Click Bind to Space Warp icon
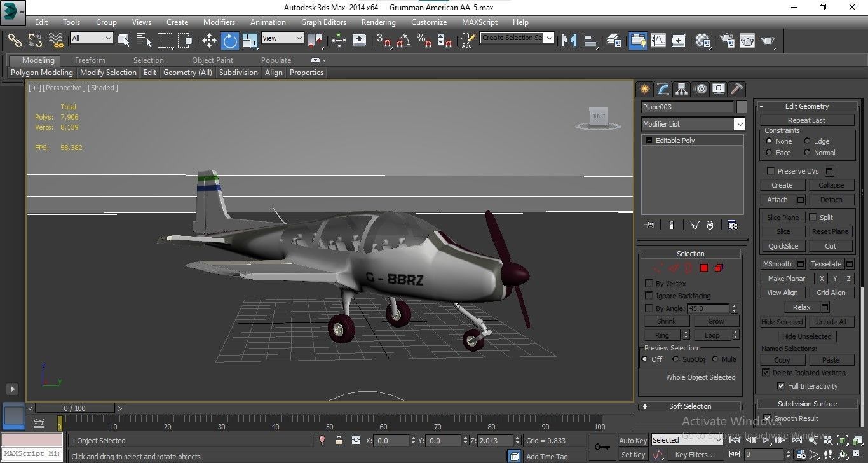 pos(57,40)
